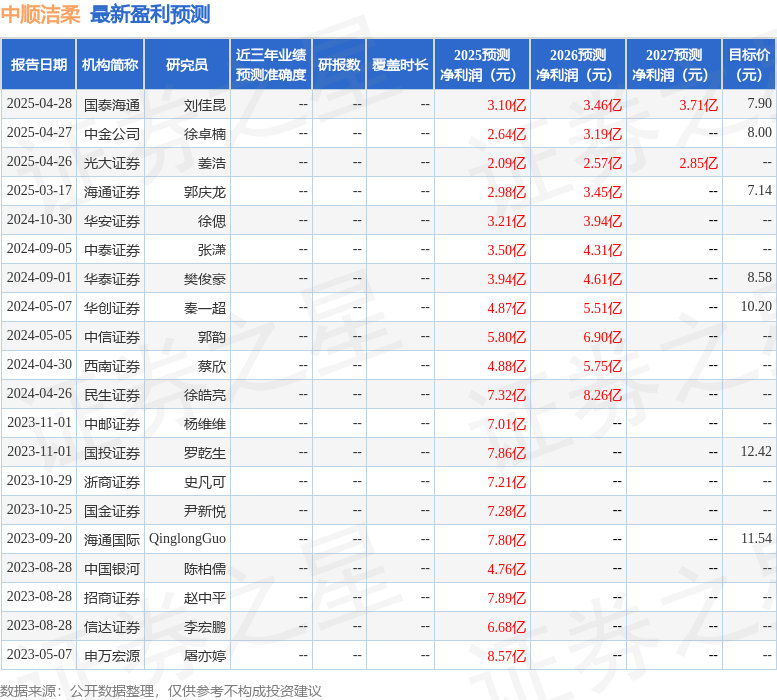Image resolution: width=777 pixels, height=700 pixels.
Task: Click target price 7.14
Action: pos(760,191)
